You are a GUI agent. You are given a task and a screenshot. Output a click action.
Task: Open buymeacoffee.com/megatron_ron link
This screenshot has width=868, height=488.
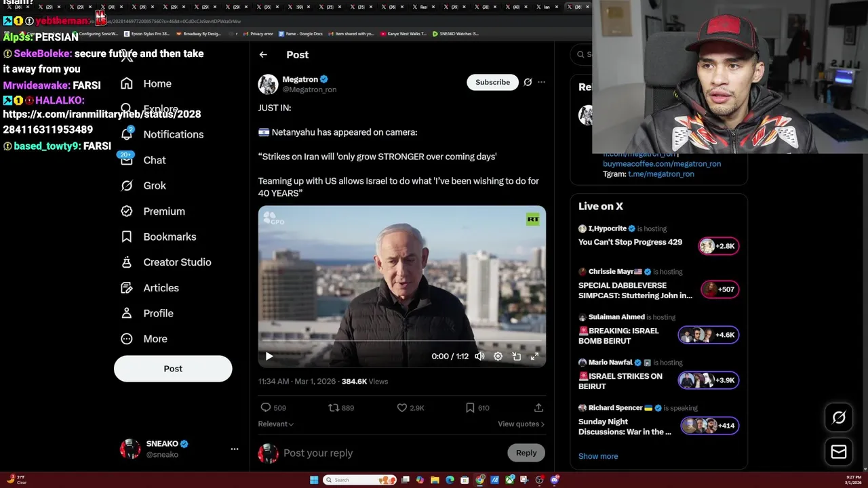(x=662, y=163)
